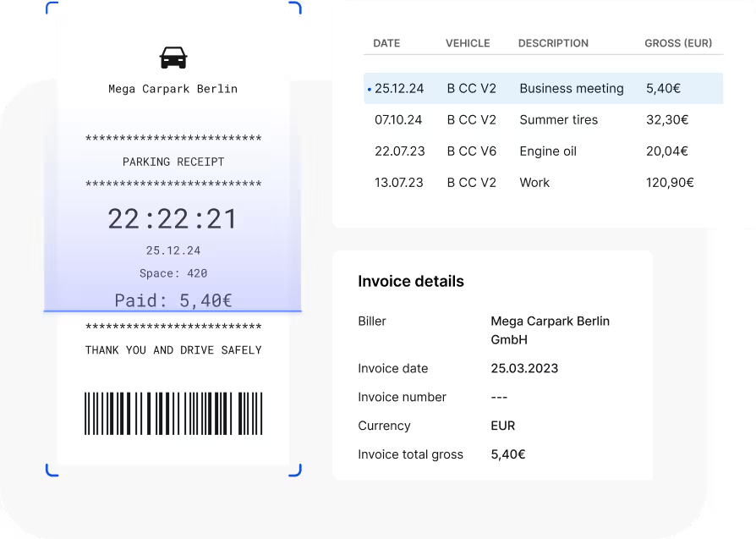Click the 5,40€ amount in highlighted row

[x=663, y=88]
